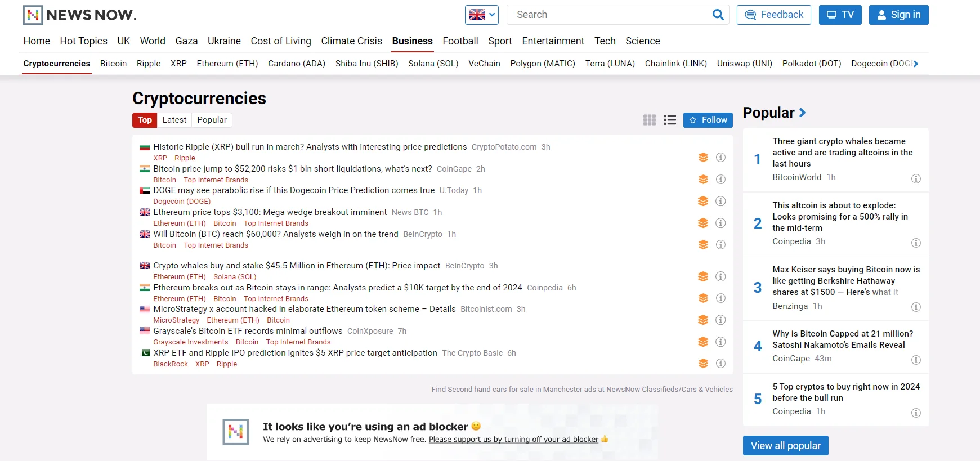Click info icon for Crypto whales stake article
This screenshot has width=980, height=461.
click(721, 276)
